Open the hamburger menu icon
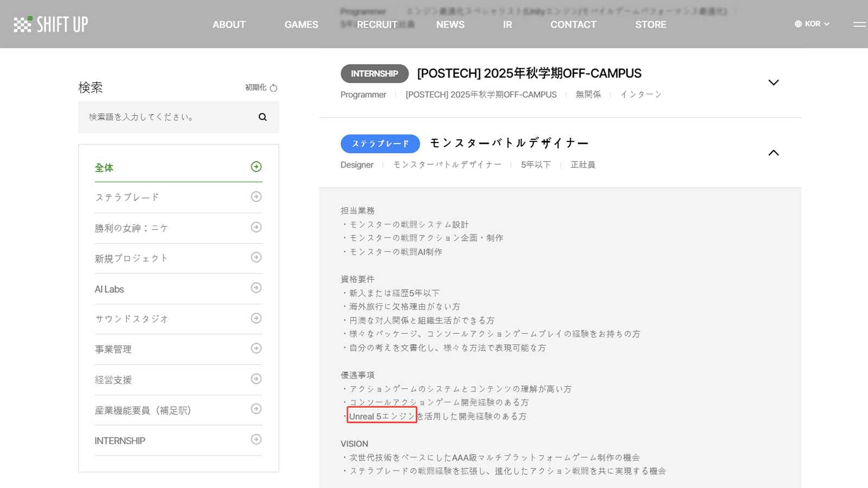The image size is (868, 488). (859, 24)
